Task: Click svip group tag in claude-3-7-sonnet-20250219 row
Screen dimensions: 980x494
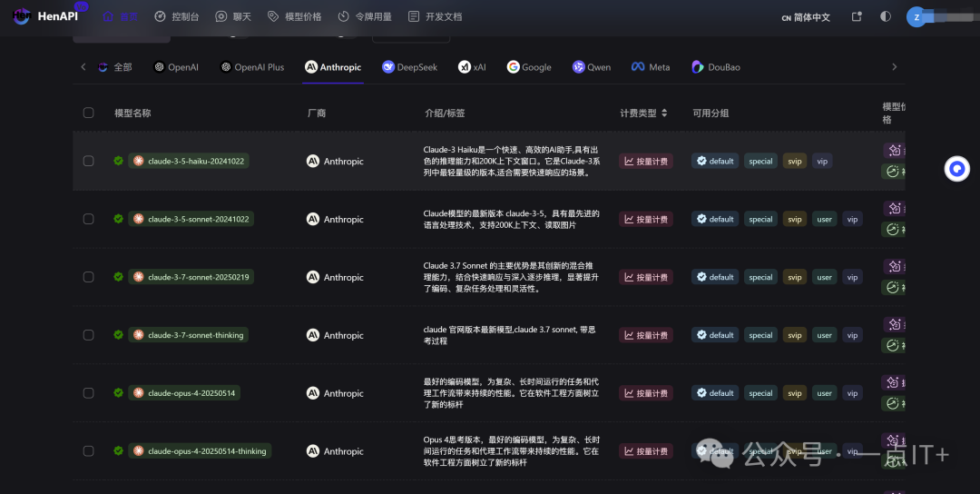Action: (794, 277)
